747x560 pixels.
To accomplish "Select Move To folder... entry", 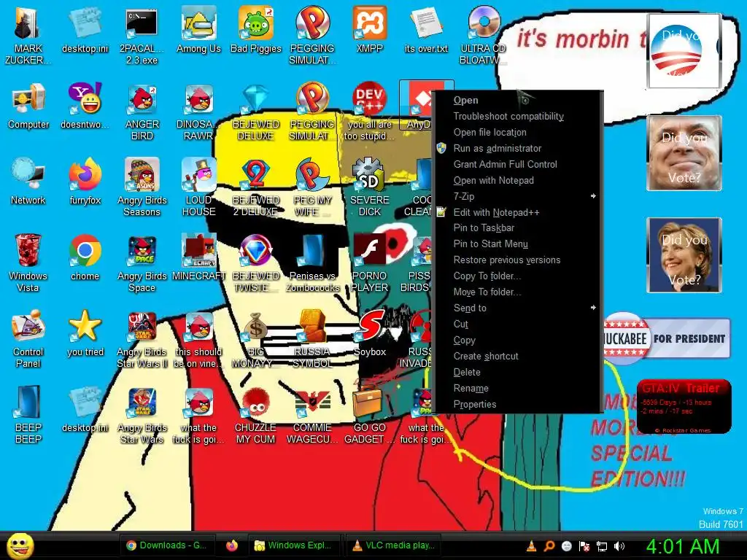I will click(x=517, y=292).
